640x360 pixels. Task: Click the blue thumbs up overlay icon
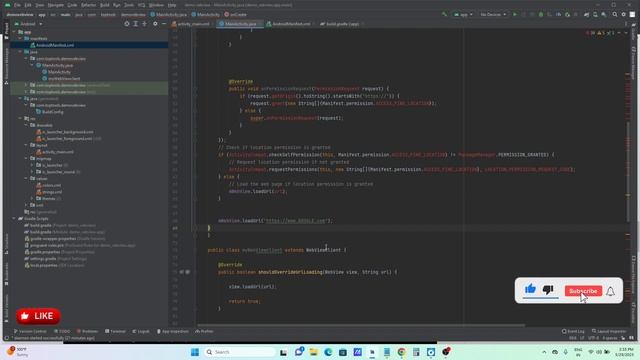coord(530,289)
